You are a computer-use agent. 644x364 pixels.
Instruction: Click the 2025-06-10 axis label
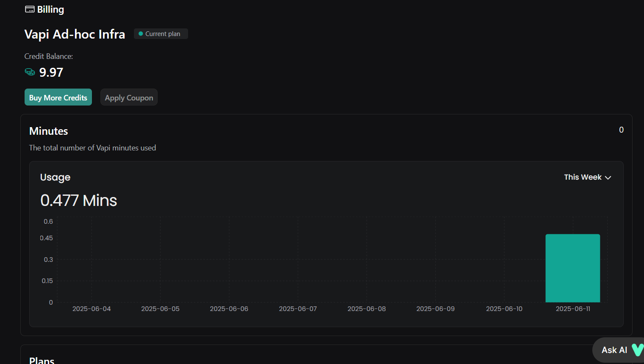point(504,309)
